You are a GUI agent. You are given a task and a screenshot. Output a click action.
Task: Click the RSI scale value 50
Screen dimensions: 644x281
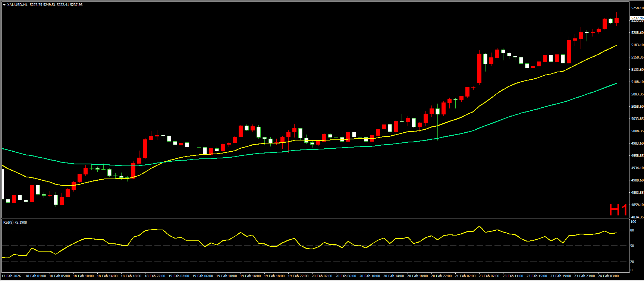632,246
